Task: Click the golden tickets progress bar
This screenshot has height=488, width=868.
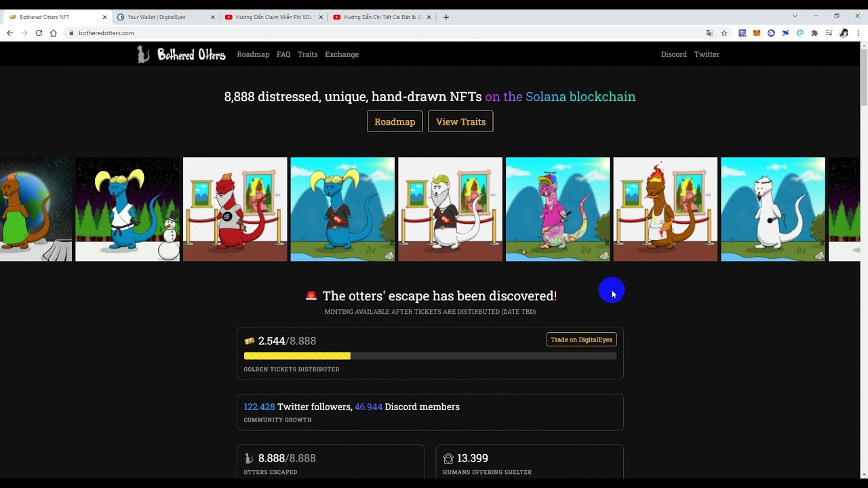Action: (430, 356)
